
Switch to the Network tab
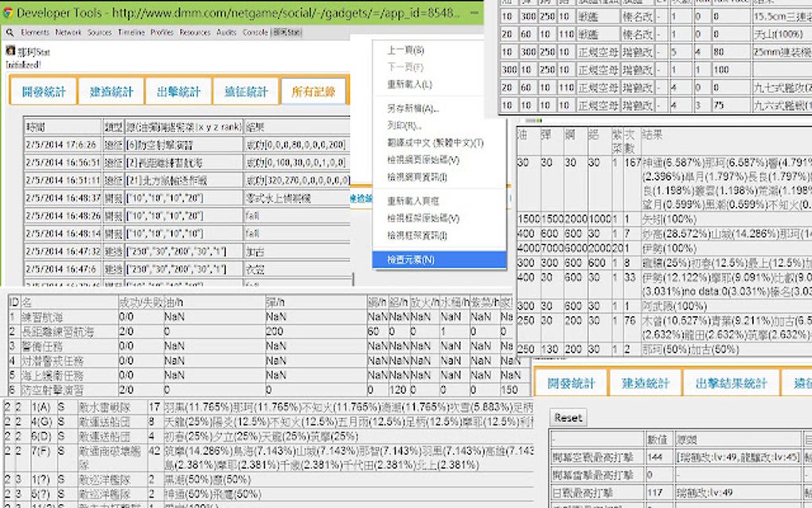(68, 33)
